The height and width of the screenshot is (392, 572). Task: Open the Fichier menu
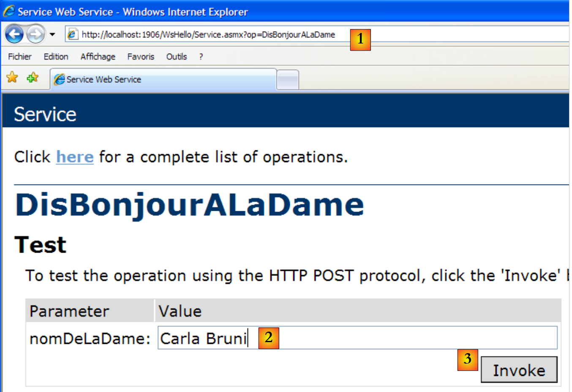pyautogui.click(x=19, y=57)
